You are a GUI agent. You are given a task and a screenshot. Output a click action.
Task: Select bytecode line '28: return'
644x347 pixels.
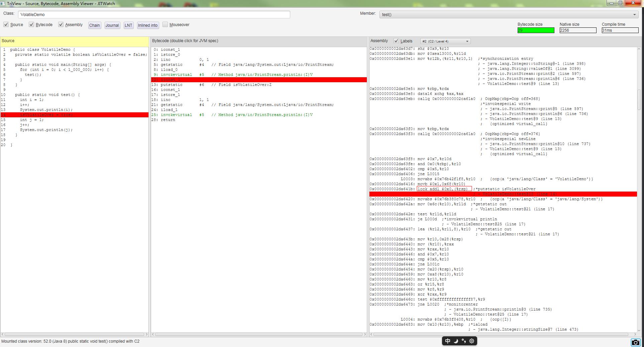click(x=163, y=120)
